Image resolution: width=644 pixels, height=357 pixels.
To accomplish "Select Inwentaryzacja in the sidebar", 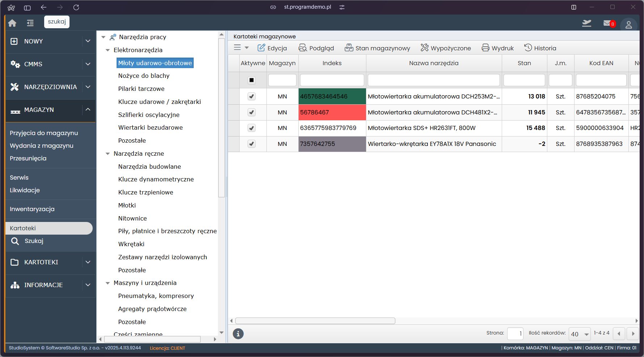I will click(32, 209).
